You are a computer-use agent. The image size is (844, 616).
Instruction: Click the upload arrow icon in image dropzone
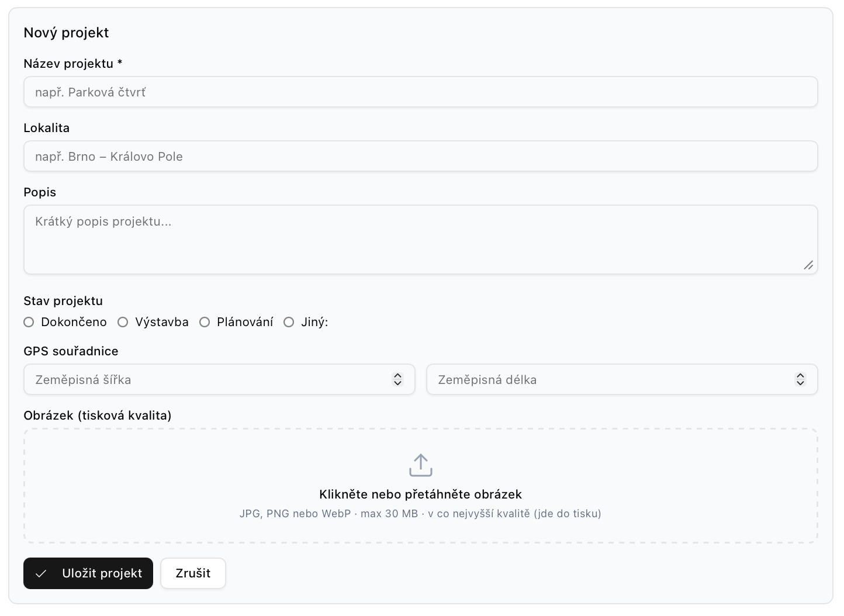[x=420, y=465]
